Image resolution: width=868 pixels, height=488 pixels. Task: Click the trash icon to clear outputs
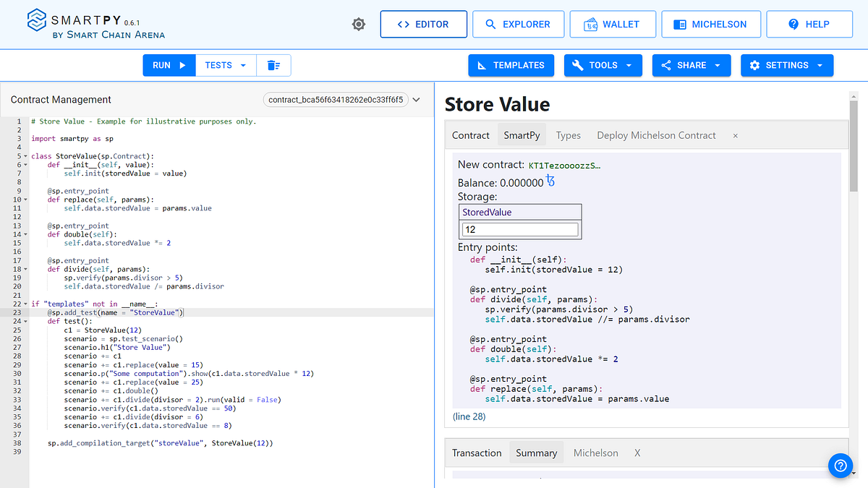tap(273, 64)
